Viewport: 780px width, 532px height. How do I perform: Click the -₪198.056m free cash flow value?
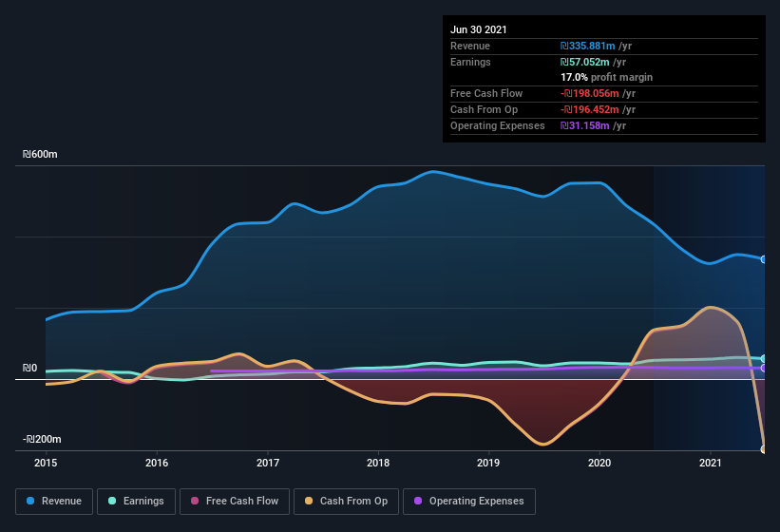(x=589, y=93)
